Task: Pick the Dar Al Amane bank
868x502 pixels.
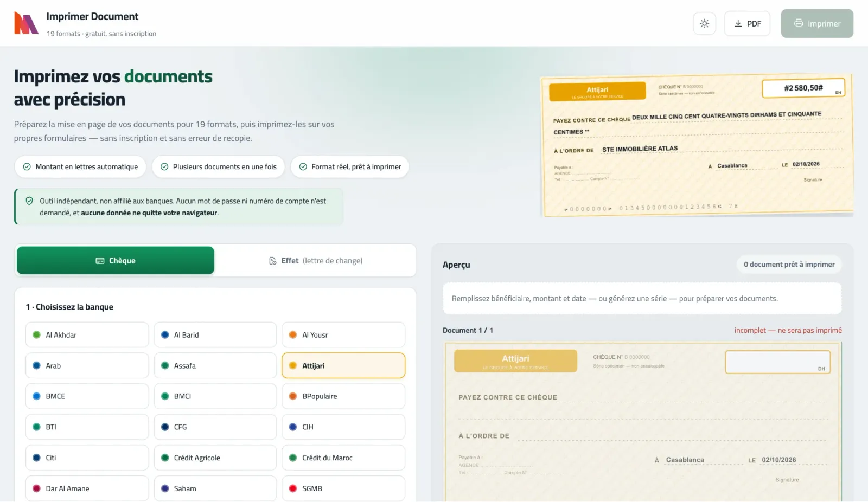Action: [87, 488]
